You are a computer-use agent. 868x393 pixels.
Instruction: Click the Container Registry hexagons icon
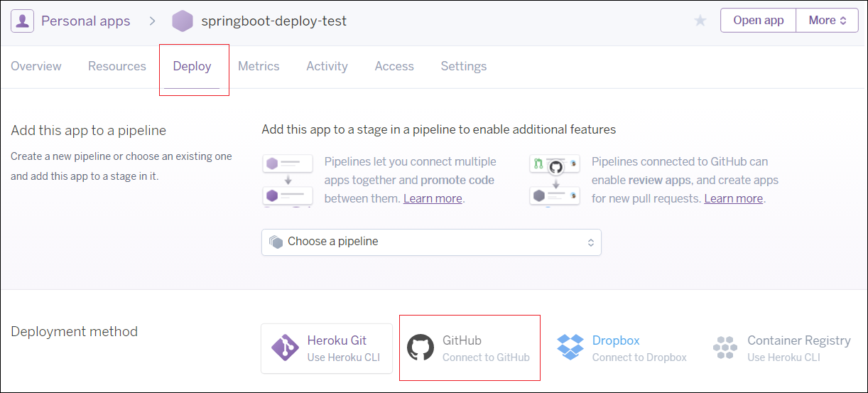coord(725,348)
